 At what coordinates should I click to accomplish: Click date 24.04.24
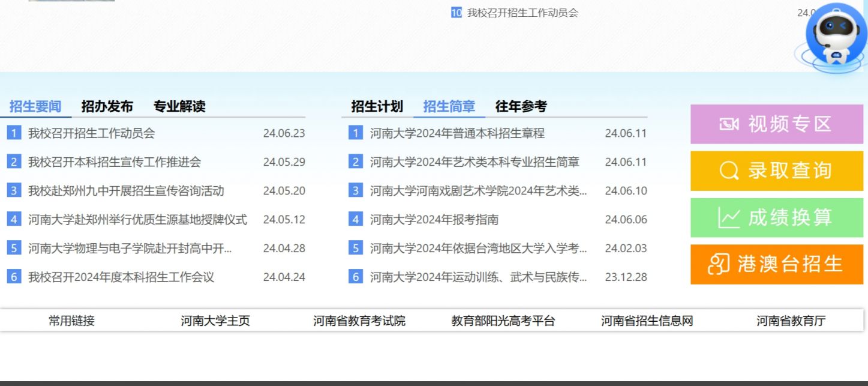[x=284, y=277]
